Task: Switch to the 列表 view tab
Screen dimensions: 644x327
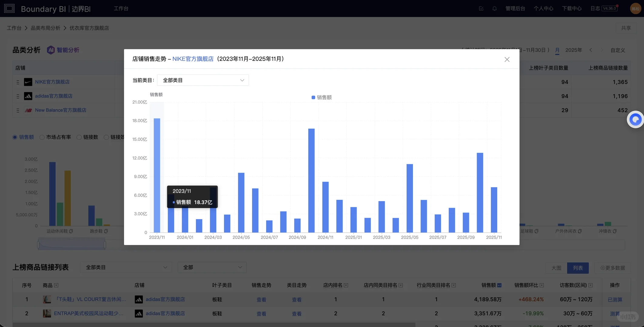Action: tap(578, 268)
